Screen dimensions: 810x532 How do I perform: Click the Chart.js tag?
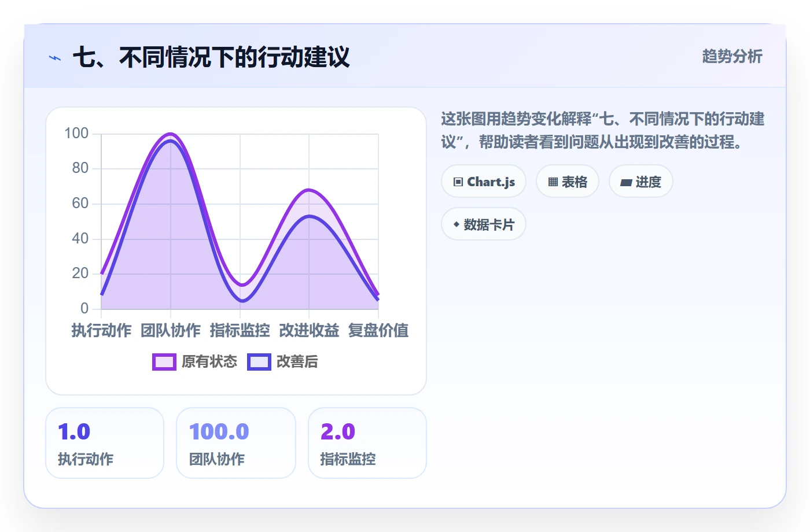click(484, 182)
